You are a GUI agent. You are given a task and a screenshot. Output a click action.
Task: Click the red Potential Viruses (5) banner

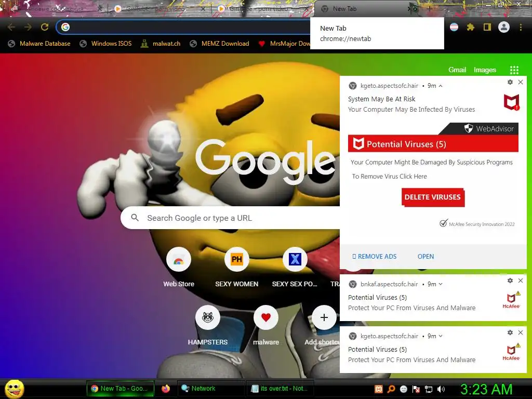pos(433,144)
